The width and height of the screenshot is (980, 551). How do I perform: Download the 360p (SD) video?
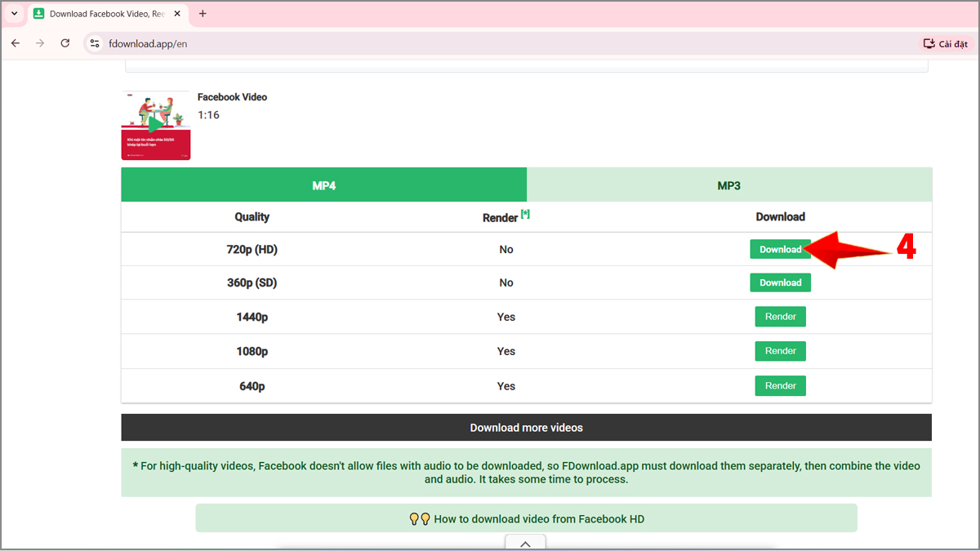781,282
